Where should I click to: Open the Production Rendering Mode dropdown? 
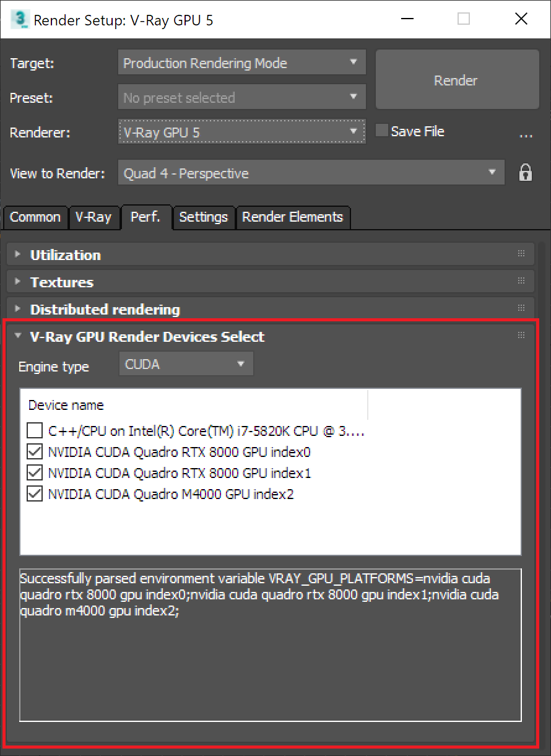click(x=355, y=62)
